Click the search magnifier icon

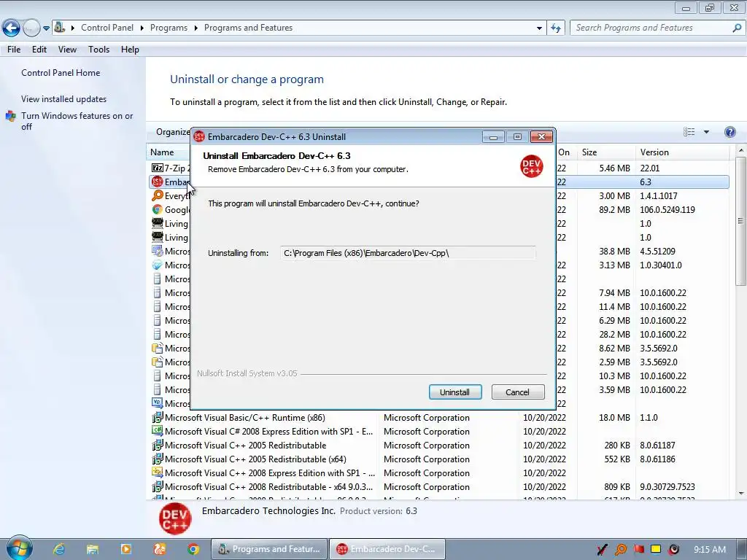737,28
